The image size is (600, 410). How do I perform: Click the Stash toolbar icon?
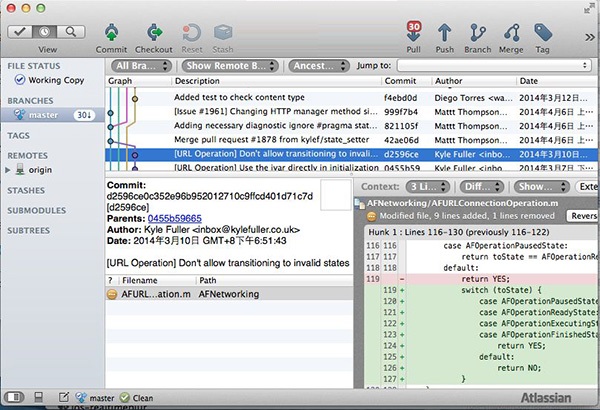(221, 32)
